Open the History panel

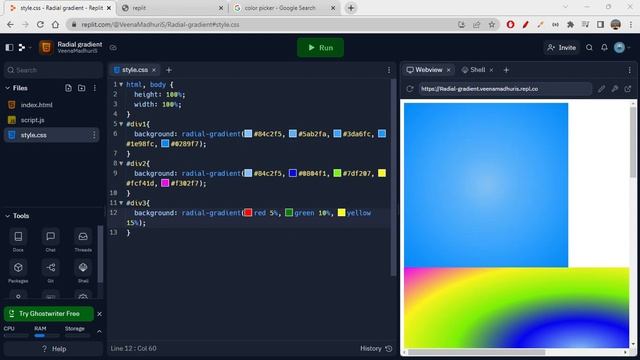tap(376, 349)
